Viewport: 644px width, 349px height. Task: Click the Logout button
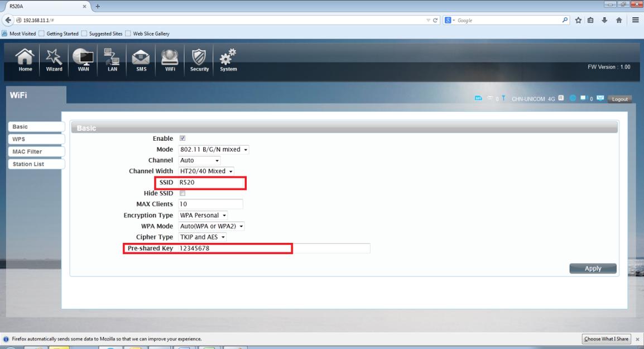[619, 99]
